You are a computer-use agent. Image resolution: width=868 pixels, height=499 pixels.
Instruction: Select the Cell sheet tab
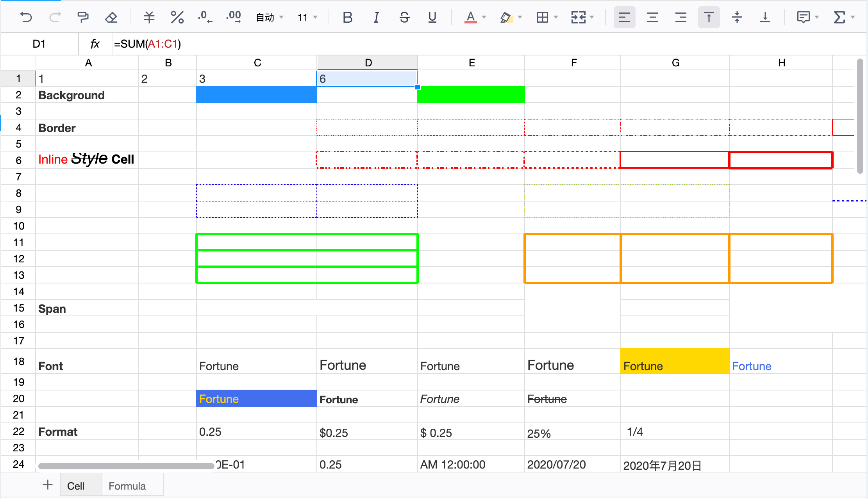[x=76, y=486]
